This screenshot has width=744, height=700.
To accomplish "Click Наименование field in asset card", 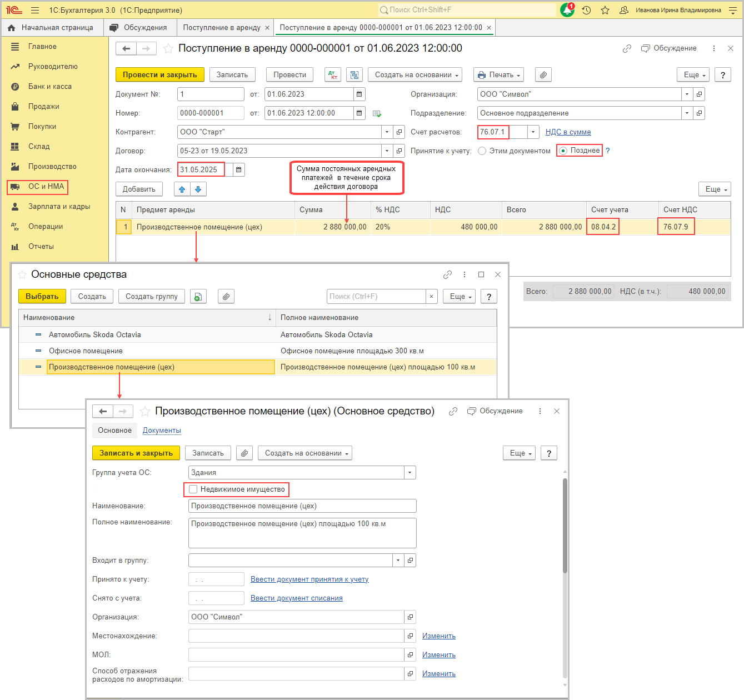I will pyautogui.click(x=302, y=506).
